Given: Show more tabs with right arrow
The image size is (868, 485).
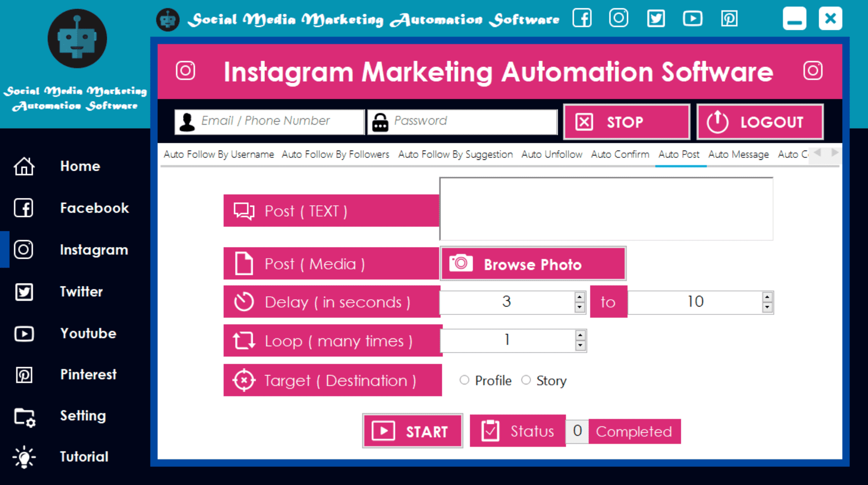Looking at the screenshot, I should click(834, 153).
